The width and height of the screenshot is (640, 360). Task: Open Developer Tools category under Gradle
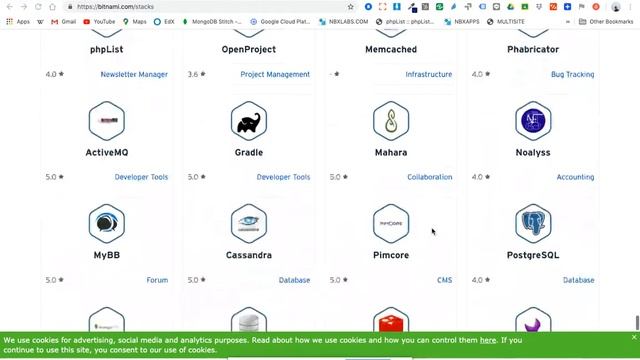click(283, 177)
